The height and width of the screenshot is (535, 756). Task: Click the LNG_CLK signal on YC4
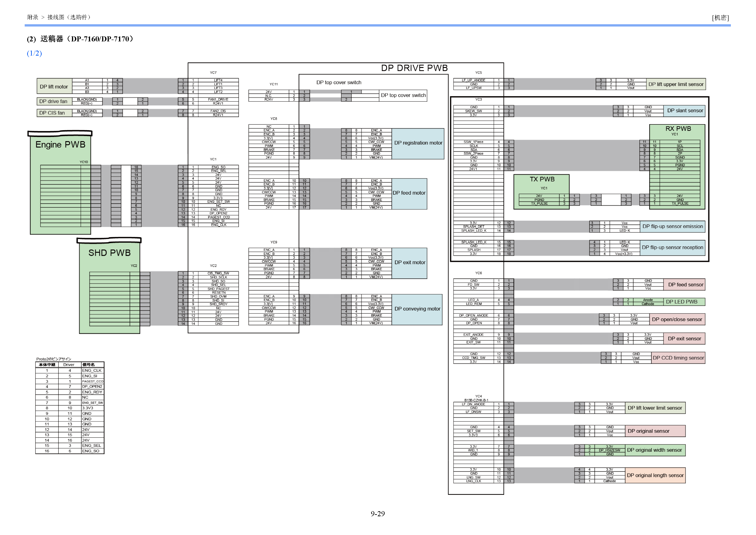(474, 481)
